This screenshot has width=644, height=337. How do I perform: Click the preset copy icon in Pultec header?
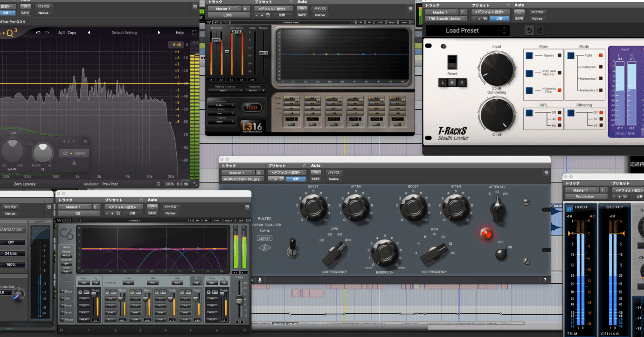282,179
